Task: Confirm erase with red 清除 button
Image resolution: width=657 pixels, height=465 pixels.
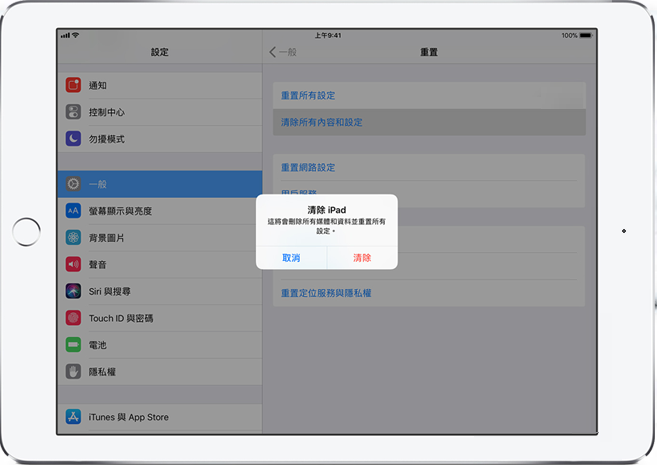Action: tap(362, 258)
